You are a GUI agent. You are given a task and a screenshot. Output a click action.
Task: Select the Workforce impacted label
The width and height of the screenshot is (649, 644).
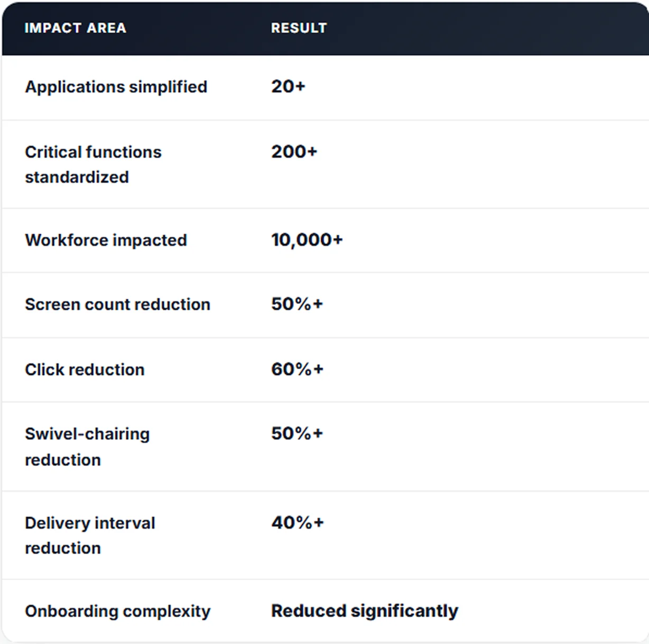point(106,240)
